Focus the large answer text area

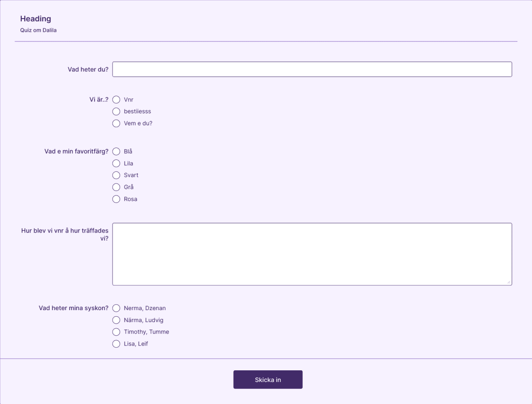tap(312, 253)
